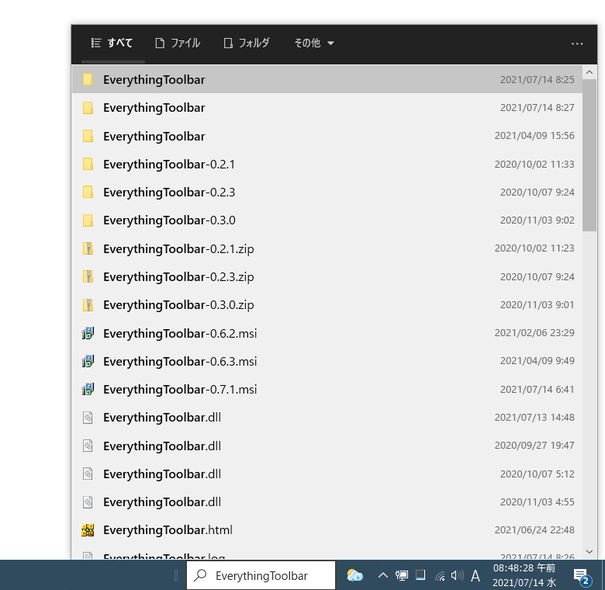Select EverythingToolbar.dll dated 2021/07/13 14:48
Image resolution: width=605 pixels, height=590 pixels.
(327, 418)
